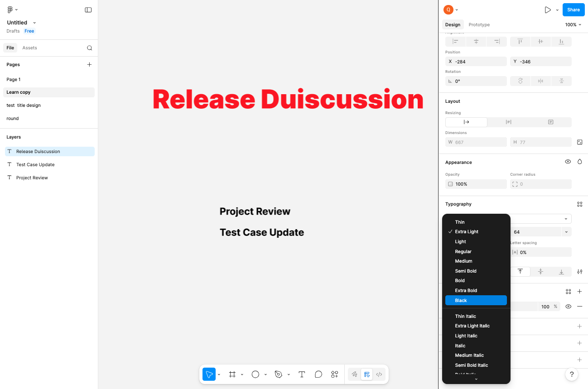Open the 100% zoom dropdown
The height and width of the screenshot is (389, 588).
pyautogui.click(x=573, y=25)
